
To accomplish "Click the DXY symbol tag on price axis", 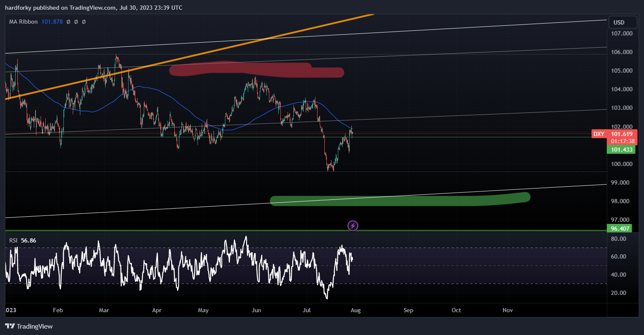I will tap(599, 134).
